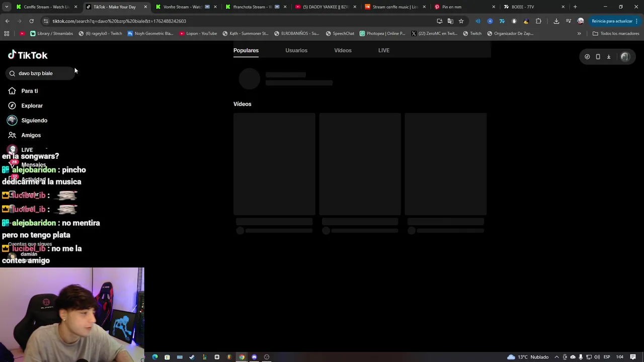Click the third video placeholder thumbnail

tap(446, 164)
